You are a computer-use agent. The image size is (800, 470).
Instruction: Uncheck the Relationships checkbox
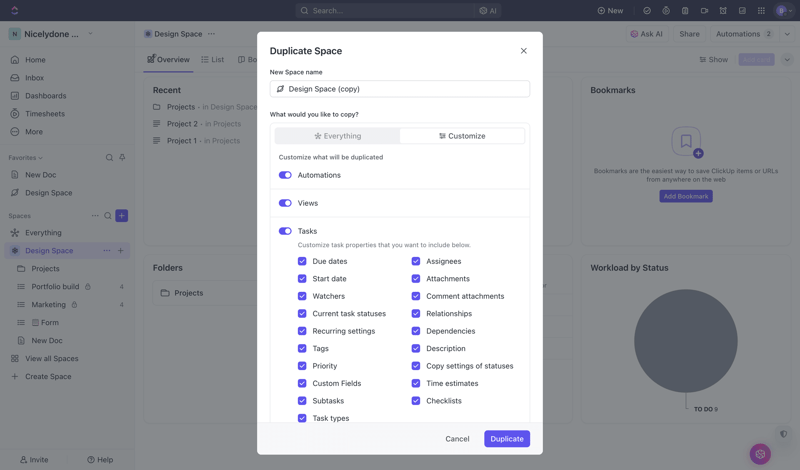[416, 313]
